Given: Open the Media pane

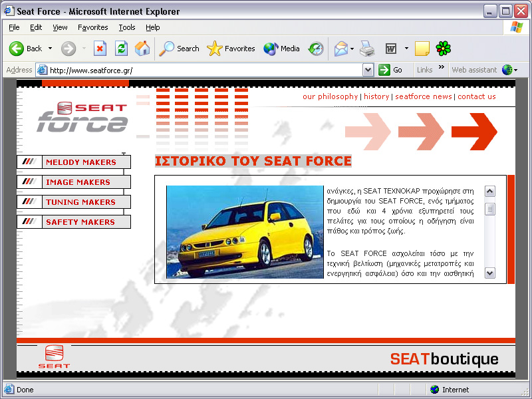Looking at the screenshot, I should (x=281, y=49).
